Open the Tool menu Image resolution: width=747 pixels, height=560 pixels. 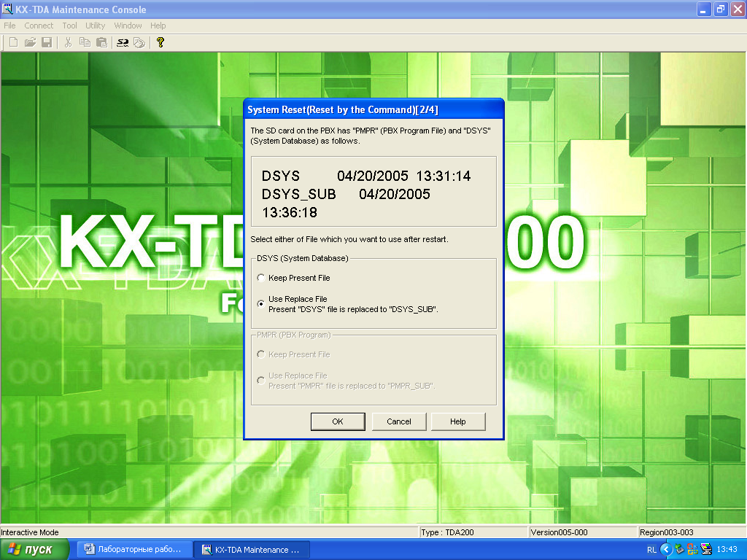click(x=69, y=26)
